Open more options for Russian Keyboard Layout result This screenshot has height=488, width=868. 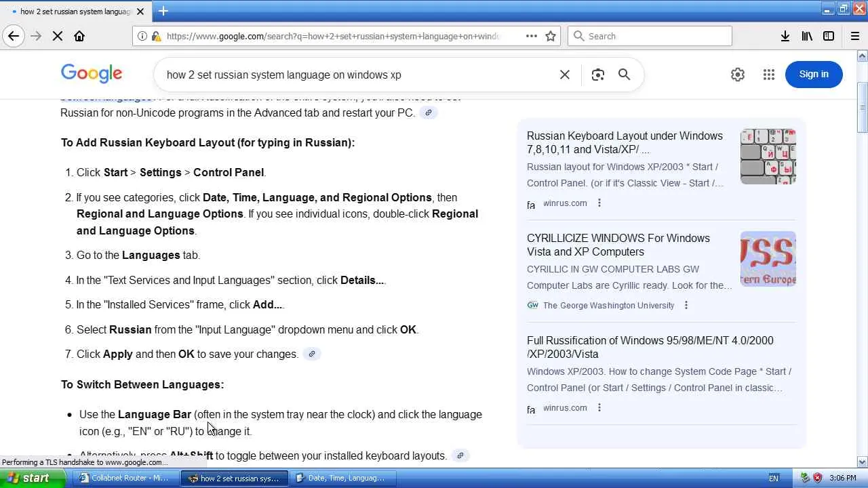click(599, 203)
